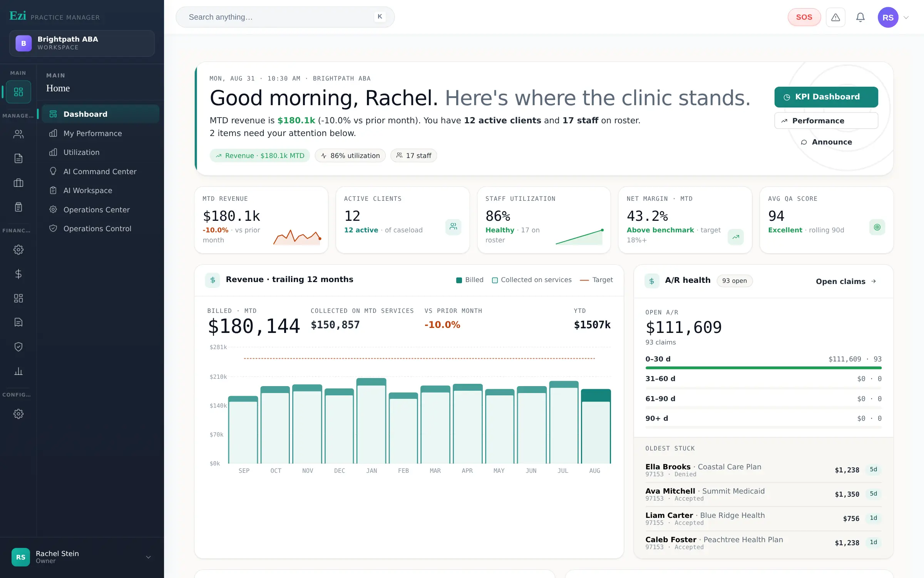Open AI Workspace menu item
Viewport: 924px width, 578px height.
point(100,190)
